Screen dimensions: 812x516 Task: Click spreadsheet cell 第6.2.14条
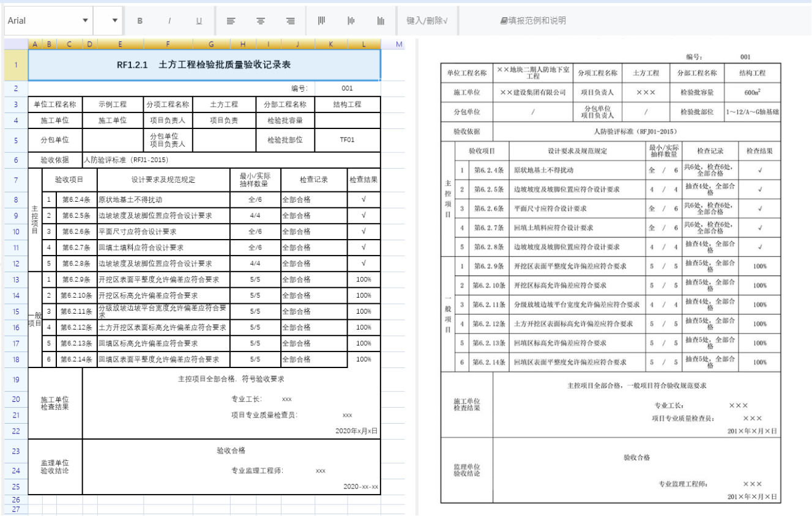pos(76,359)
